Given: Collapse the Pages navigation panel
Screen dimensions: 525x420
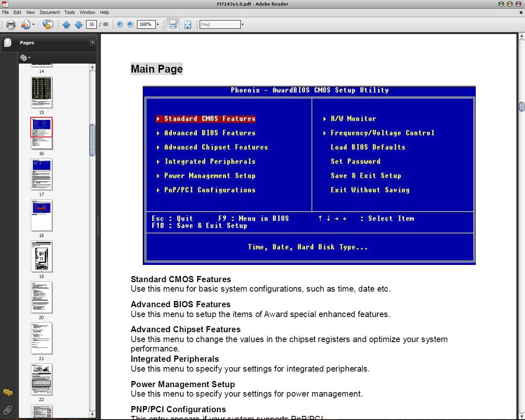Looking at the screenshot, I should pyautogui.click(x=92, y=43).
